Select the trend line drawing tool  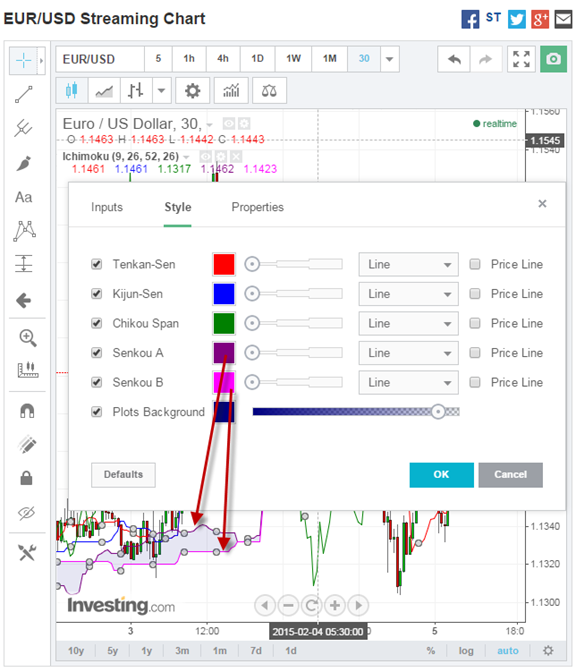tap(24, 95)
